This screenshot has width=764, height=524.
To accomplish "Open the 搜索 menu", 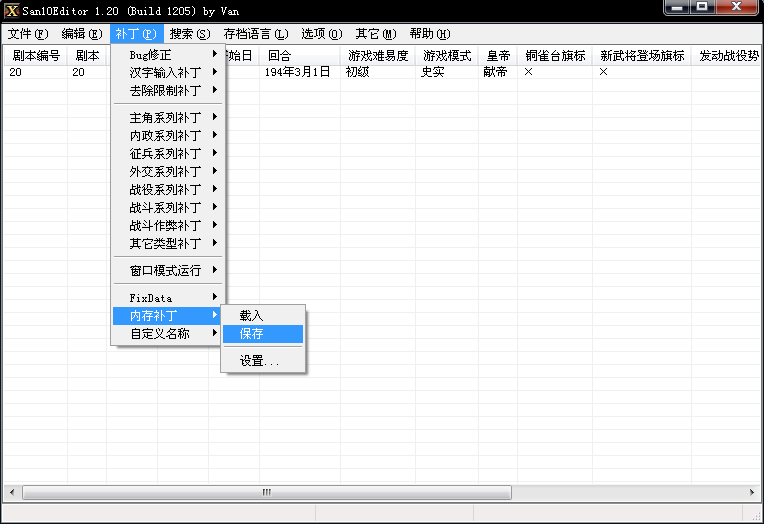I will coord(189,34).
